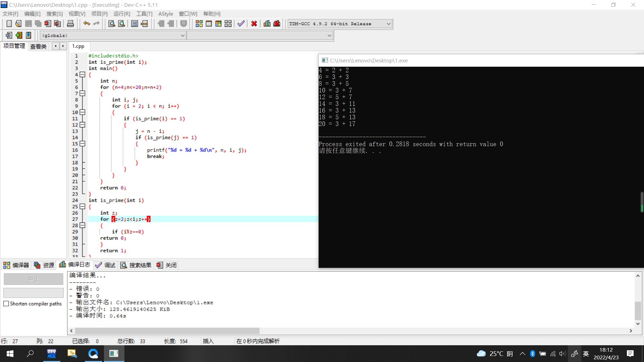Collapse the fold box at line 4
Screen dimensions: 644x362
point(83,74)
